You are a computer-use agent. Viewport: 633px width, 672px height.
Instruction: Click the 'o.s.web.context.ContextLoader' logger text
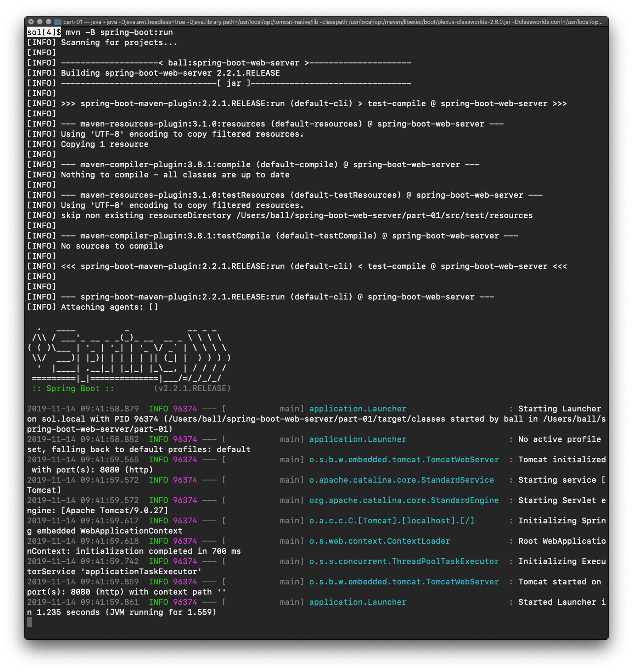point(380,541)
